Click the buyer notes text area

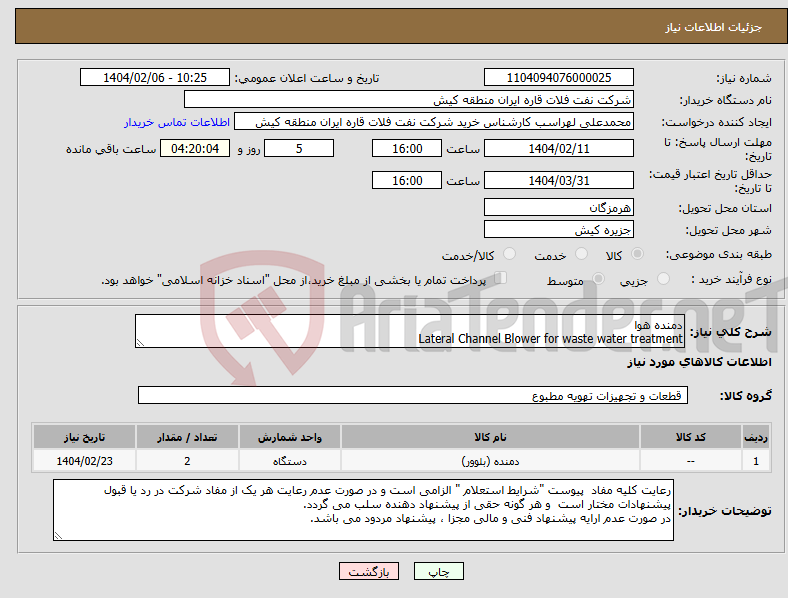tap(363, 510)
